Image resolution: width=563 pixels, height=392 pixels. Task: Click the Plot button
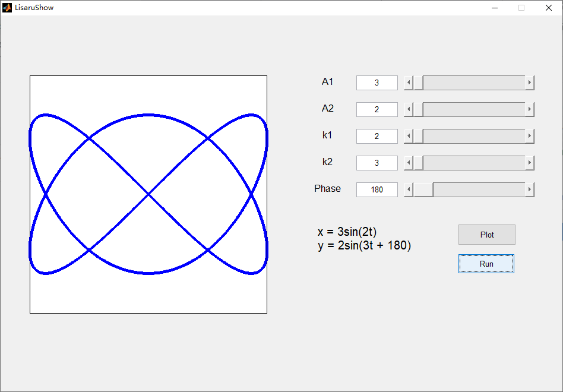487,235
